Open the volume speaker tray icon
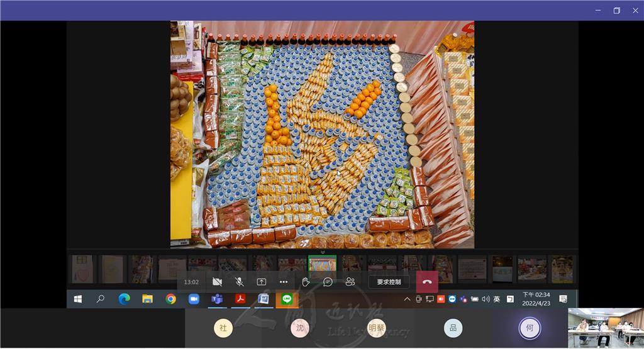This screenshot has height=349, width=644. tap(486, 299)
